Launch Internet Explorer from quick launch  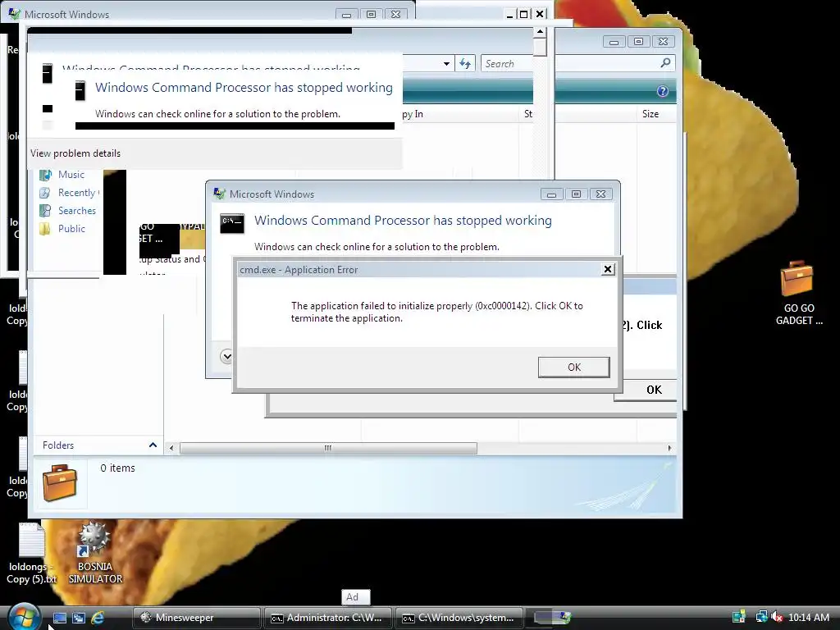(98, 618)
